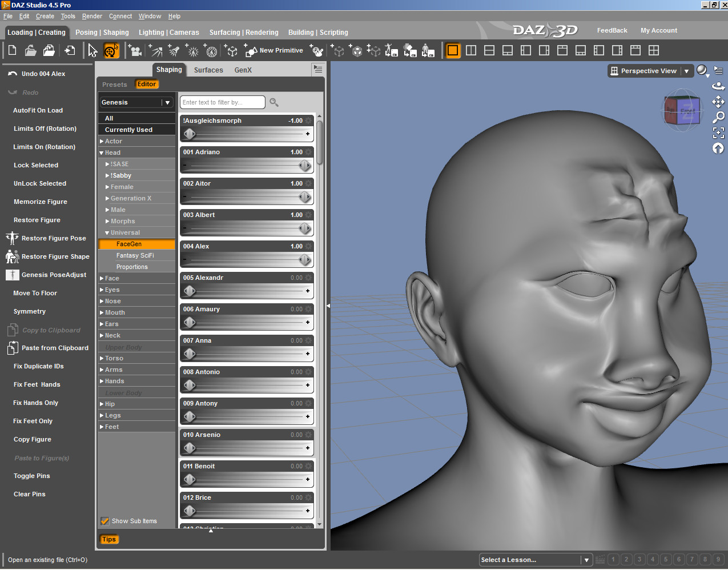728x570 pixels.
Task: Select the four-pane viewport layout icon
Action: 654,50
